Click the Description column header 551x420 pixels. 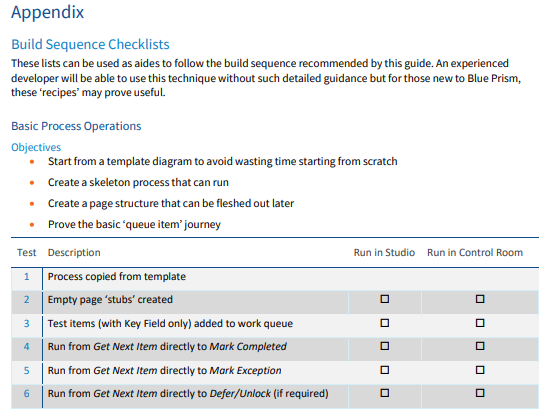point(74,253)
